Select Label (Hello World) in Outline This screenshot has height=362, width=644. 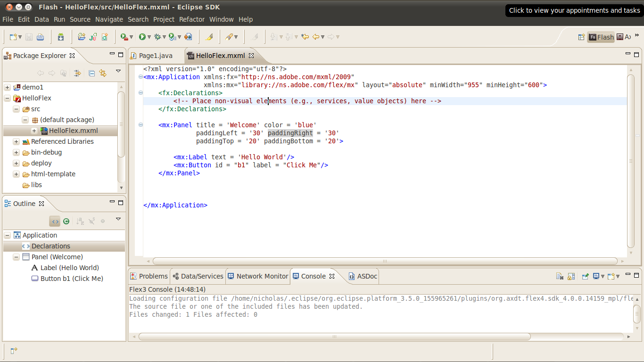tap(65, 268)
